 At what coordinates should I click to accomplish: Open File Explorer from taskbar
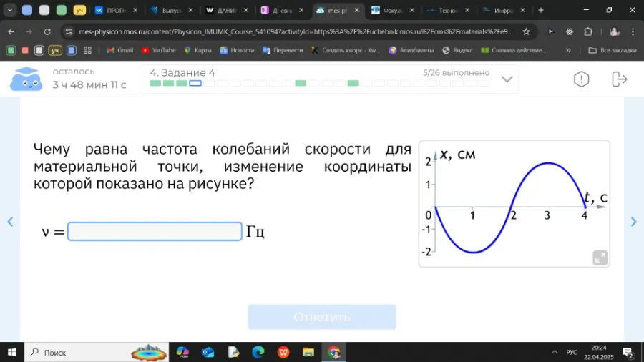click(x=308, y=352)
